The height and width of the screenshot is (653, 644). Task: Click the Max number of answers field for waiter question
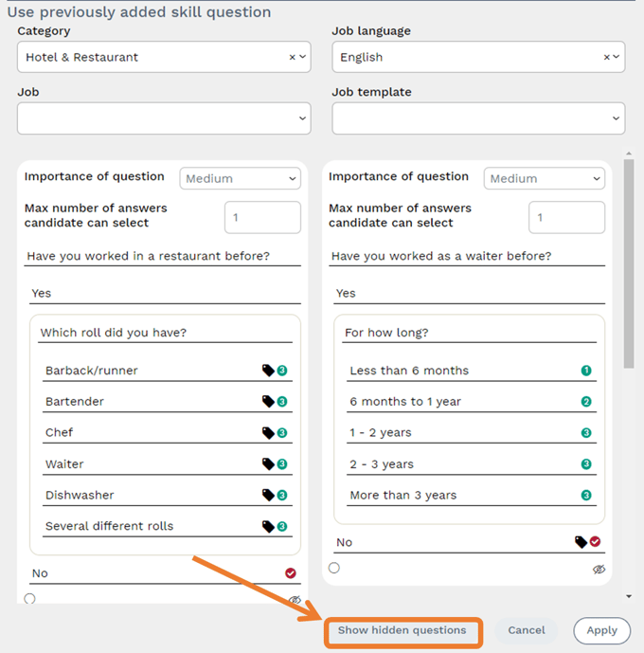click(566, 217)
